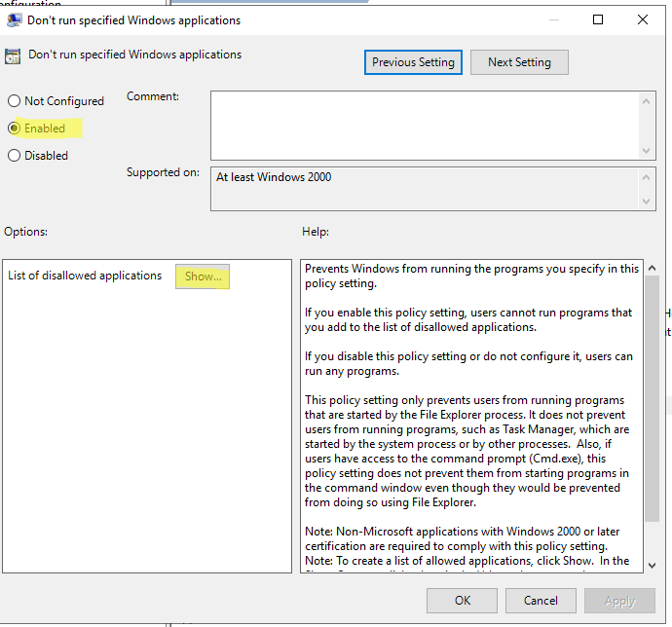Click the Help pane scroll up arrow

click(653, 267)
